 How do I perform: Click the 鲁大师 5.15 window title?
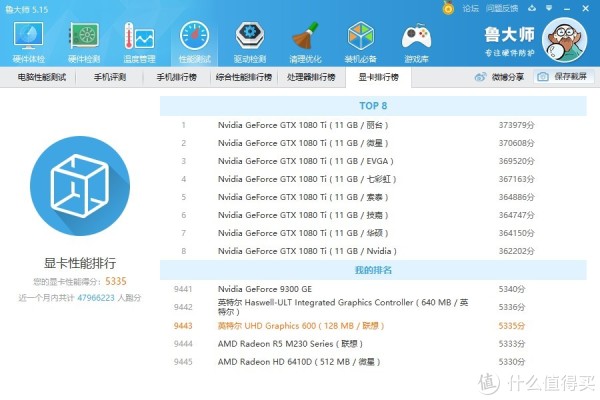[27, 9]
